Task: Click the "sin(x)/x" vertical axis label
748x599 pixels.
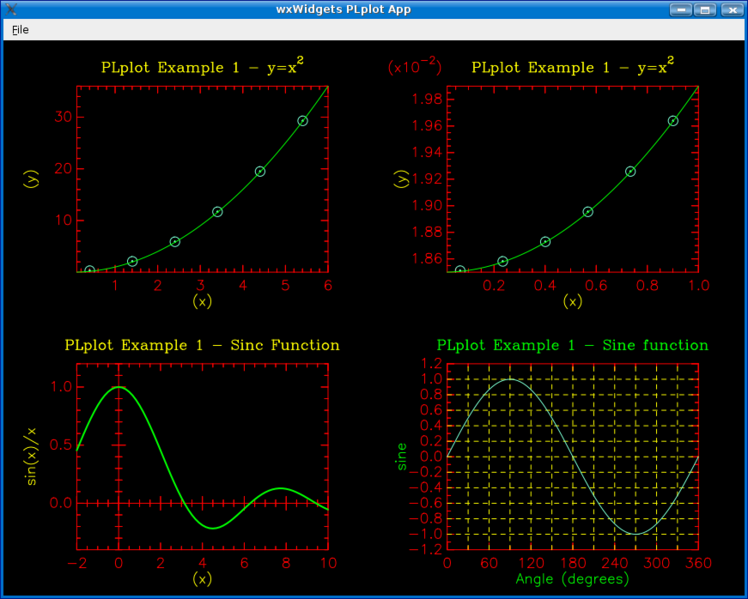Action: pyautogui.click(x=32, y=456)
